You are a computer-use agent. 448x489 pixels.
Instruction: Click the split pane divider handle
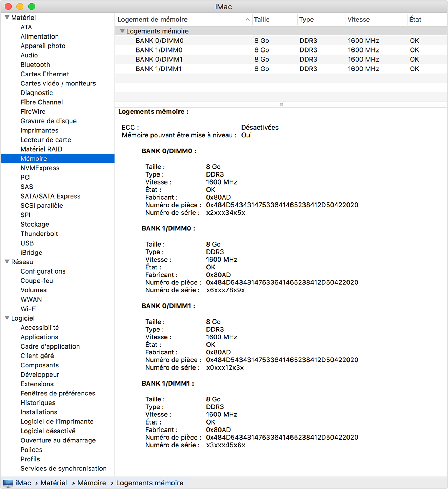pyautogui.click(x=281, y=104)
